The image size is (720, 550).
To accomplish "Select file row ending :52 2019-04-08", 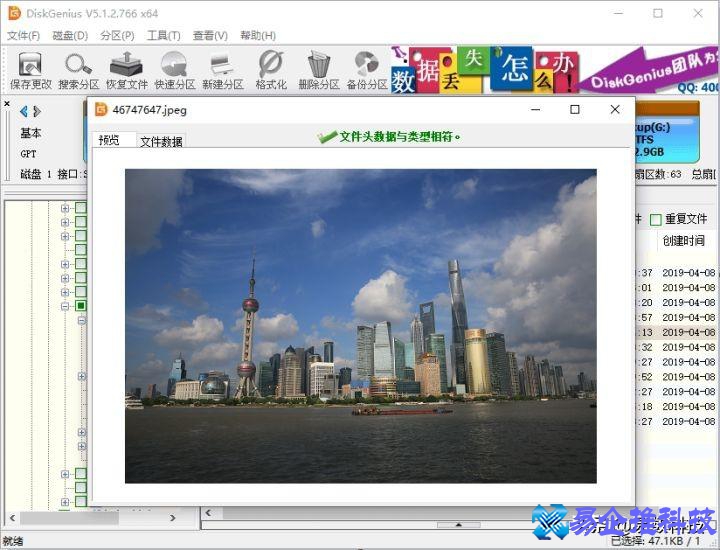I will [x=677, y=376].
